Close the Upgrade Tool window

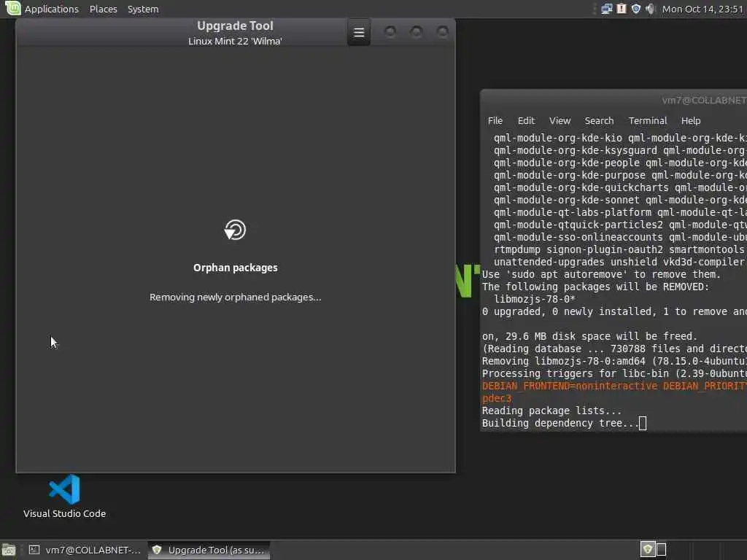(443, 32)
